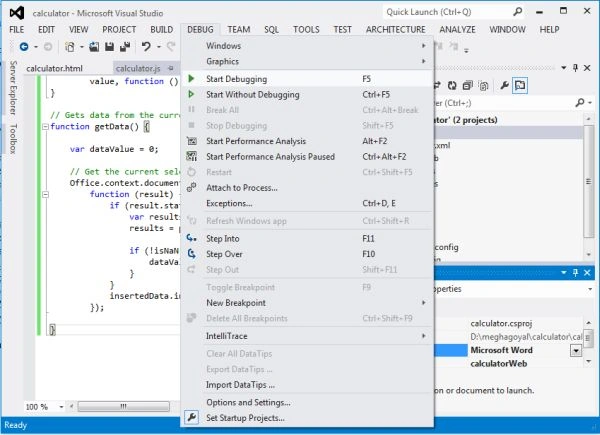Open the Microsoft Word start action dropdown
Viewport: 600px width, 435px height.
[x=576, y=350]
